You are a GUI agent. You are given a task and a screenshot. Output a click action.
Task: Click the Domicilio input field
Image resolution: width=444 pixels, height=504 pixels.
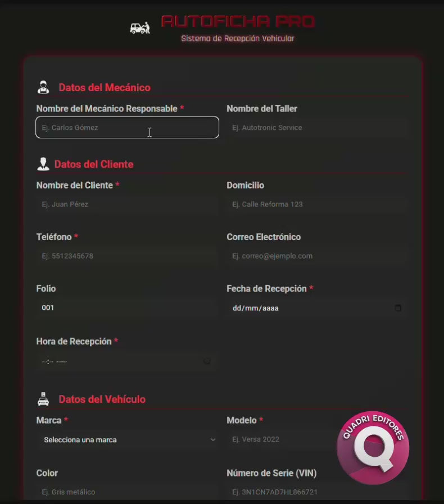coord(318,204)
